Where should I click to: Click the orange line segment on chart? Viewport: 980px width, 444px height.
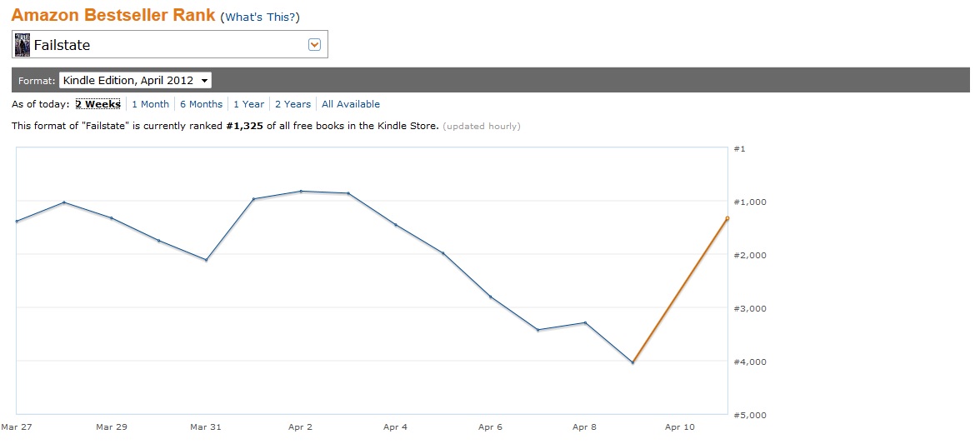[x=680, y=291]
